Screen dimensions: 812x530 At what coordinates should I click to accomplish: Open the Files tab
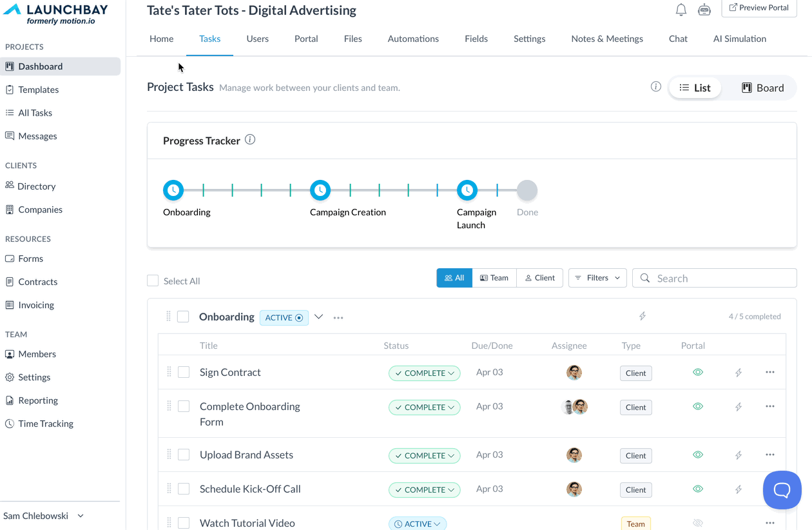353,39
